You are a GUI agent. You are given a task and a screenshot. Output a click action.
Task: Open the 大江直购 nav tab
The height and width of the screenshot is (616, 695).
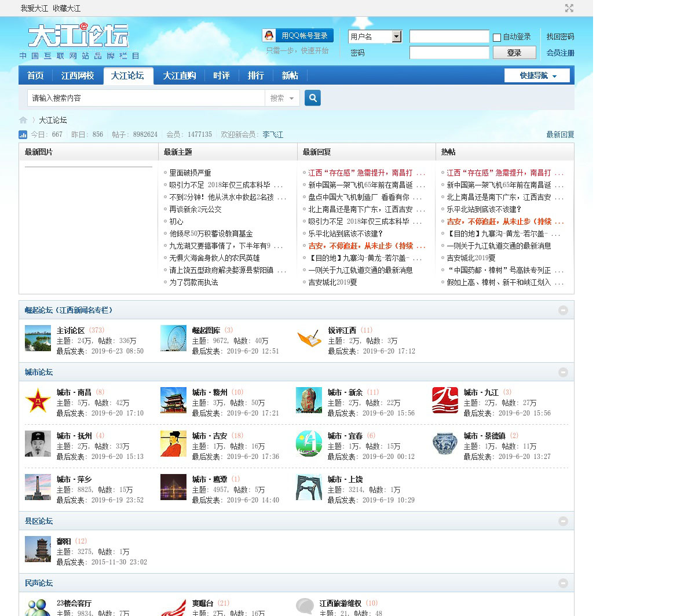click(x=179, y=75)
